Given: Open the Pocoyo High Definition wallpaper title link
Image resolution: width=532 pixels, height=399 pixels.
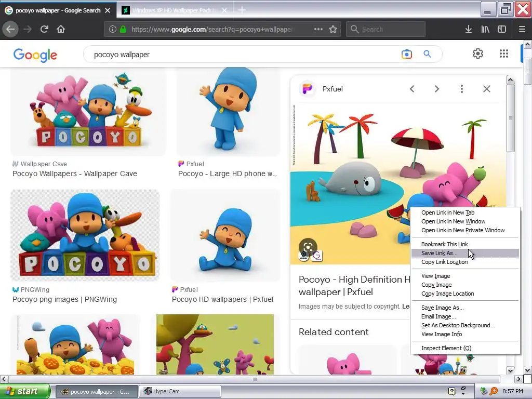Looking at the screenshot, I should point(354,285).
